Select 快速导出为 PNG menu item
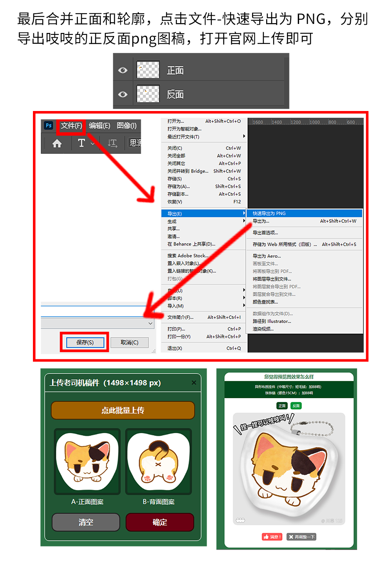The width and height of the screenshot is (392, 568). tap(270, 213)
